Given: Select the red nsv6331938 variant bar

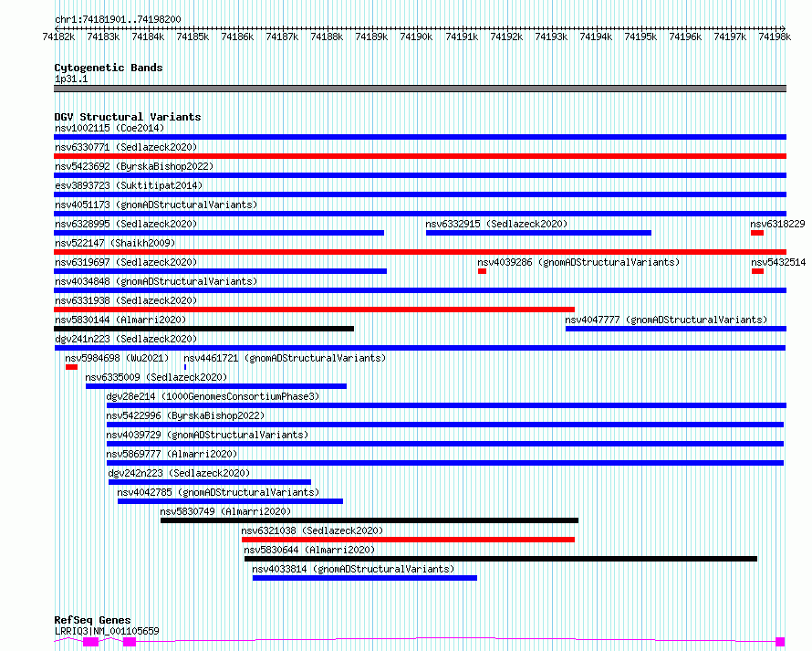Looking at the screenshot, I should click(x=315, y=310).
